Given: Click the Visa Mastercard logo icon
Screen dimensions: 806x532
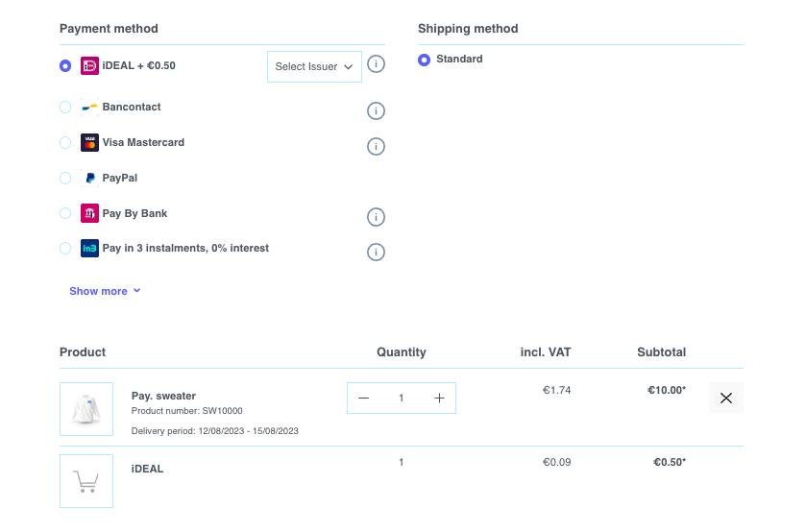Looking at the screenshot, I should tap(89, 142).
